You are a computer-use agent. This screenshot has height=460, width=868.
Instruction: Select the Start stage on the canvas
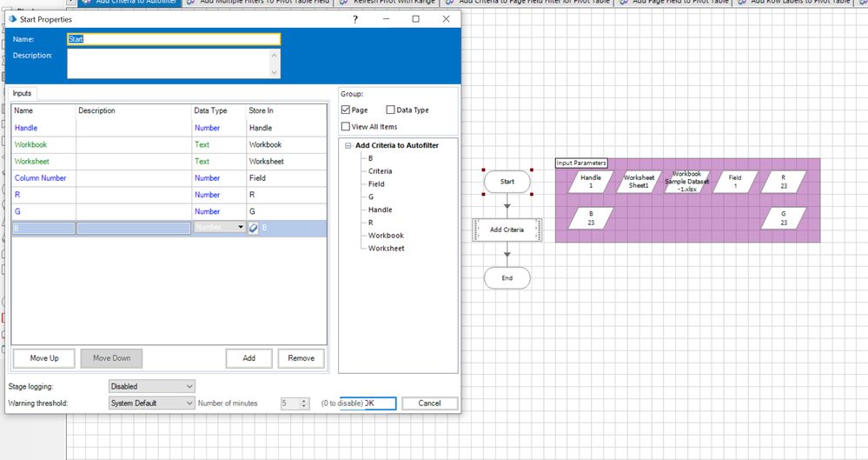507,182
